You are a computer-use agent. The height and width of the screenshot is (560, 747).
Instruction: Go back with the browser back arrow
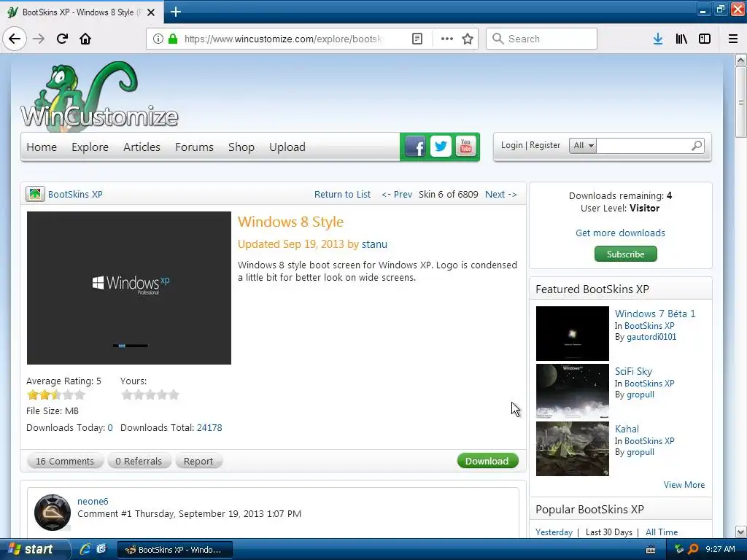[15, 39]
